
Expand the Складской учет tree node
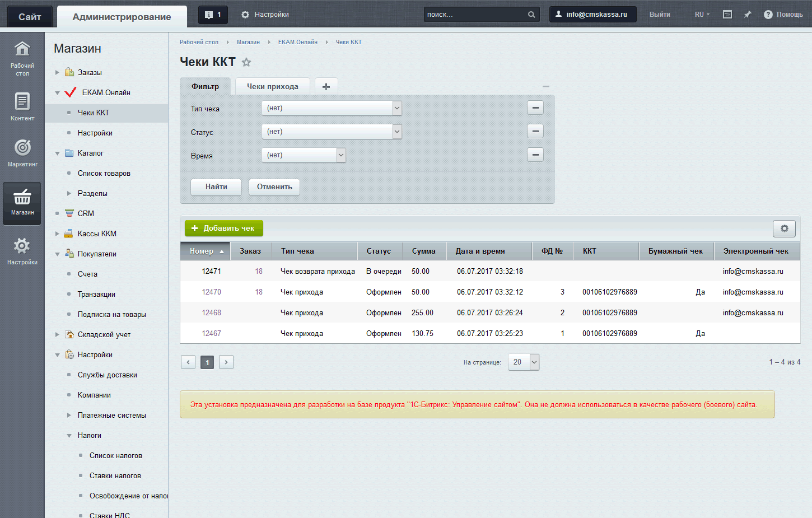[x=57, y=334]
